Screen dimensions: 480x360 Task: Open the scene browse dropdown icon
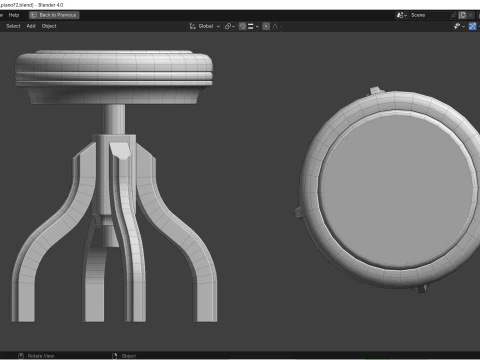pos(402,15)
